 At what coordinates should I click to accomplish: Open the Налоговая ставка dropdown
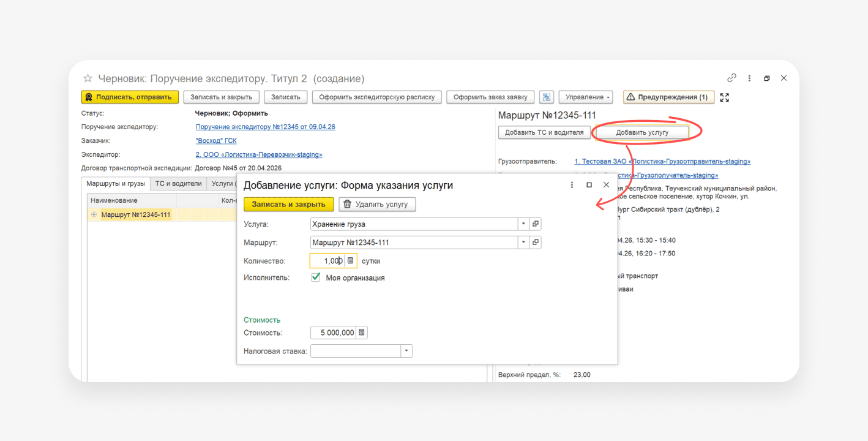[x=406, y=351]
